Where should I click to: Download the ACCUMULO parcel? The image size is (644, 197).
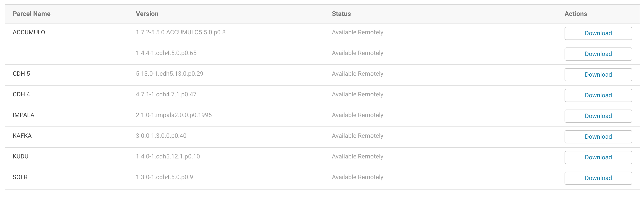click(598, 33)
